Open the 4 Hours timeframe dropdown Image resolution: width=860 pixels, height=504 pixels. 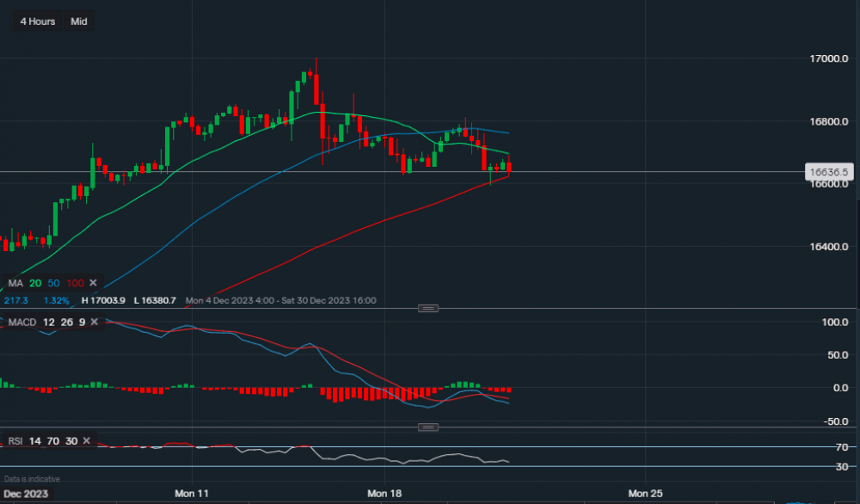pyautogui.click(x=37, y=22)
